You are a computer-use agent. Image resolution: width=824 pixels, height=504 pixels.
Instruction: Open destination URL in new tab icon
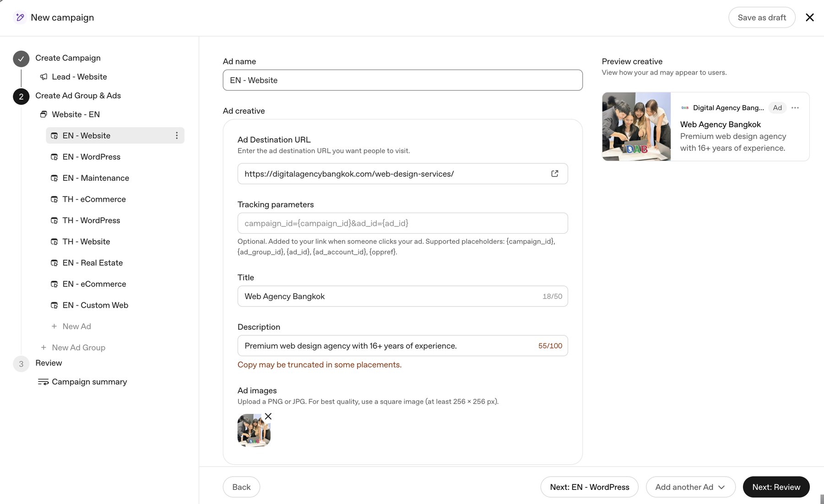(x=554, y=174)
